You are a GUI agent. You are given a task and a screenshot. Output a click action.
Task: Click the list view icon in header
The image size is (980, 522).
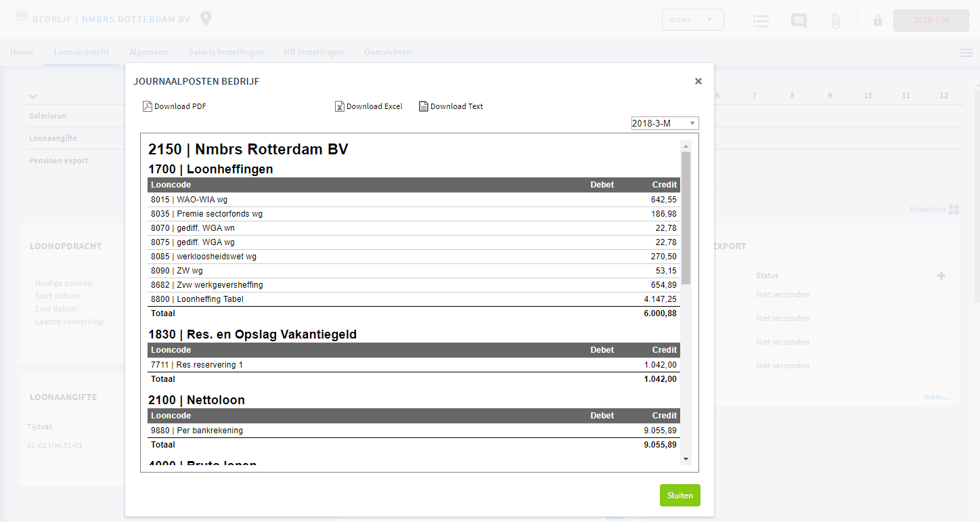point(761,21)
